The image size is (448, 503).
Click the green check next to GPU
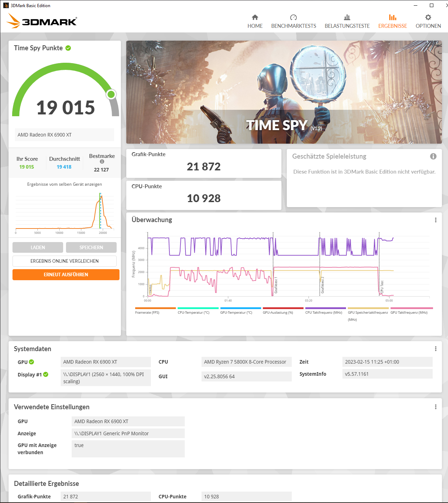31,362
